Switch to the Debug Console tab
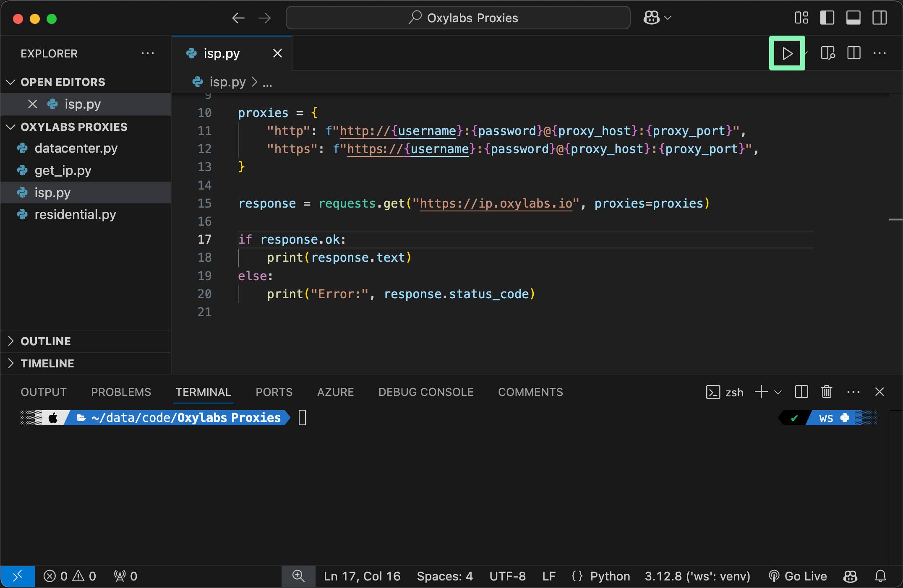Viewport: 903px width, 588px height. pos(425,392)
